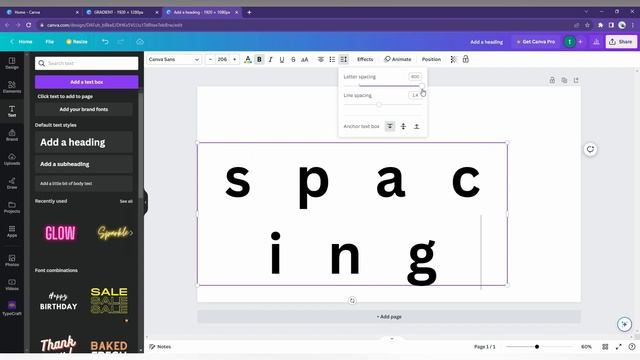Open the TypeCraft app in sidebar

[12, 308]
